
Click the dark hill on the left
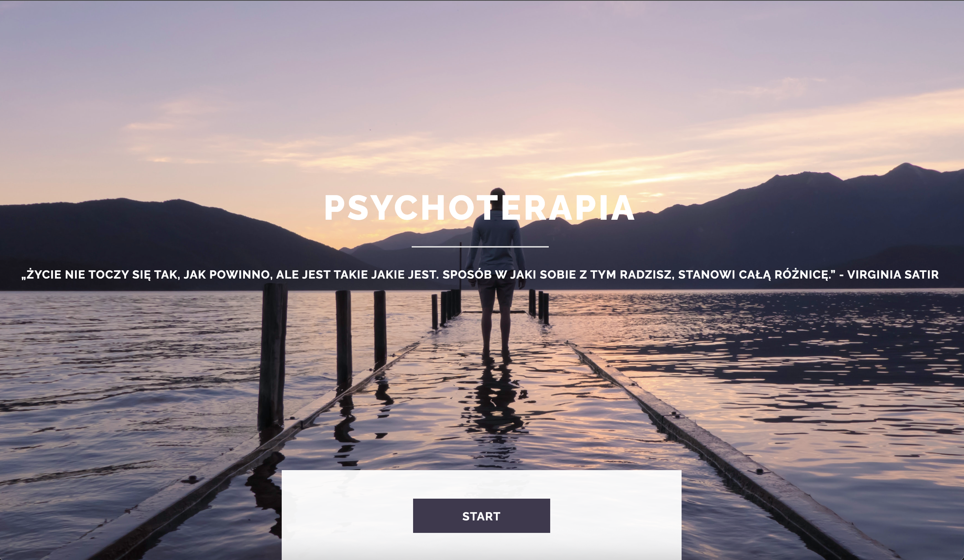click(x=153, y=237)
